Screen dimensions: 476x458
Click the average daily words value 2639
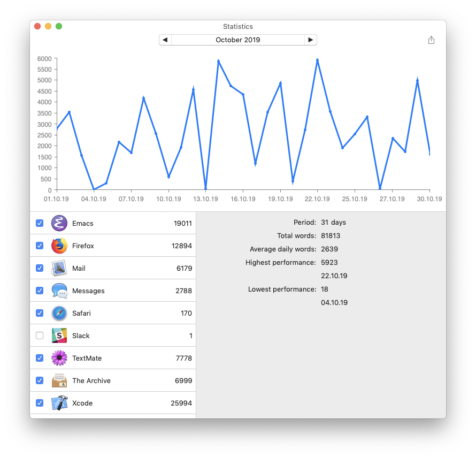pyautogui.click(x=329, y=249)
